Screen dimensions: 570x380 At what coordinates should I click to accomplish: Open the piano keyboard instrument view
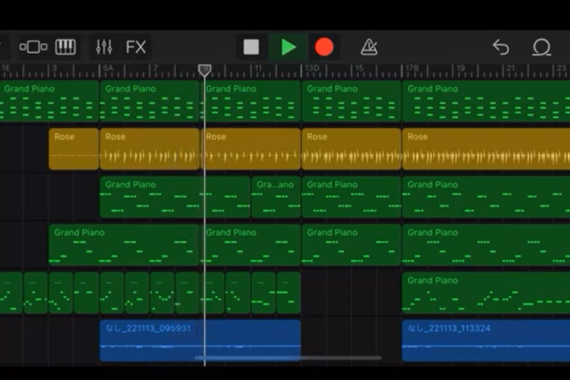pyautogui.click(x=65, y=47)
